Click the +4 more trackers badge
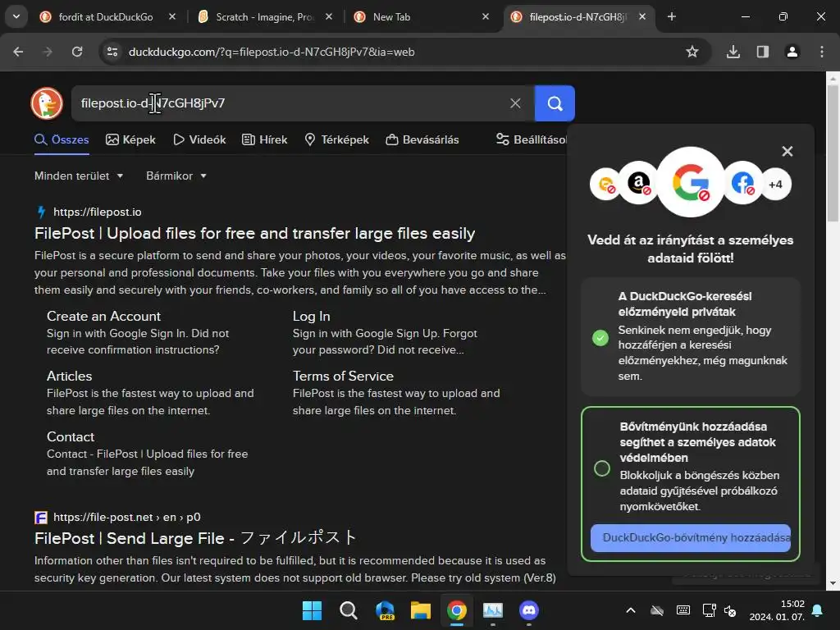This screenshot has height=630, width=840. click(775, 185)
